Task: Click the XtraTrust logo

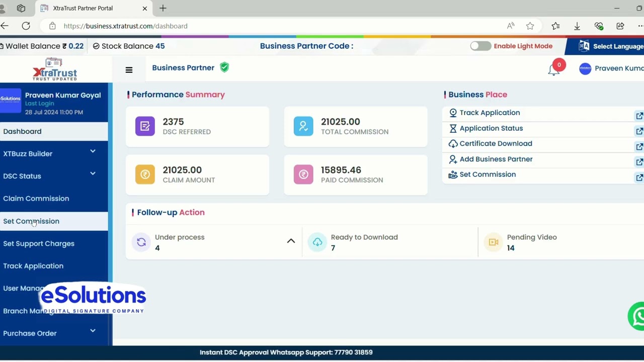Action: pos(54,69)
